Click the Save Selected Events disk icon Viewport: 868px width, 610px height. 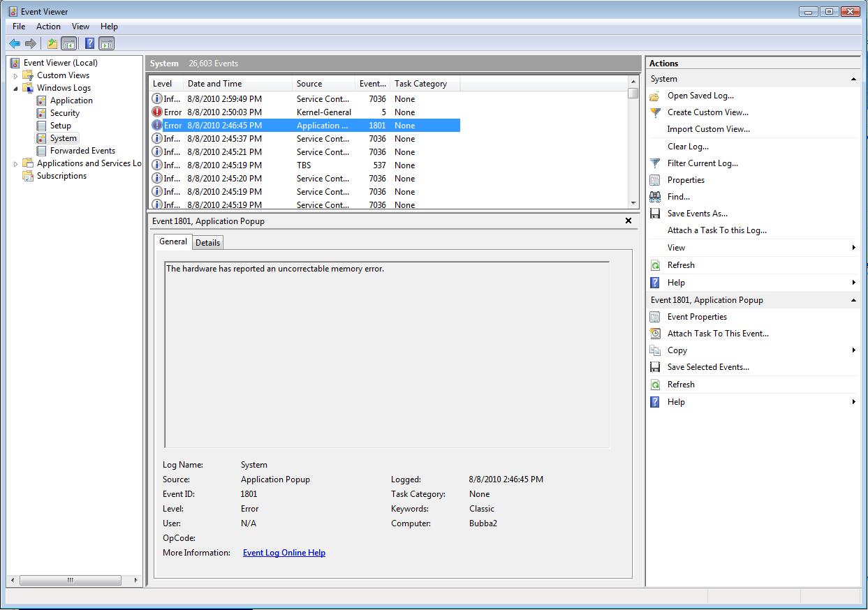point(655,367)
